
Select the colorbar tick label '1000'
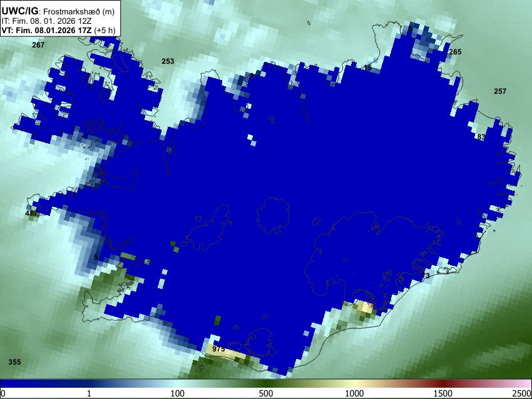354,393
